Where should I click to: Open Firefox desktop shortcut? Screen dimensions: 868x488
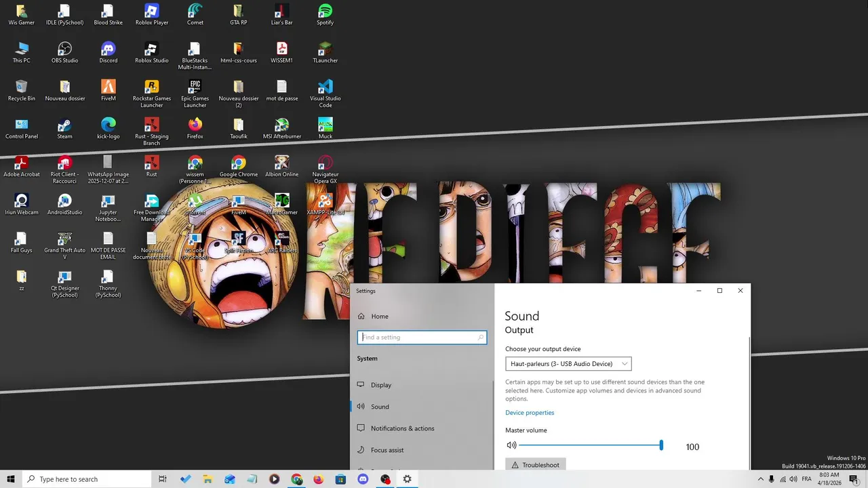tap(195, 129)
